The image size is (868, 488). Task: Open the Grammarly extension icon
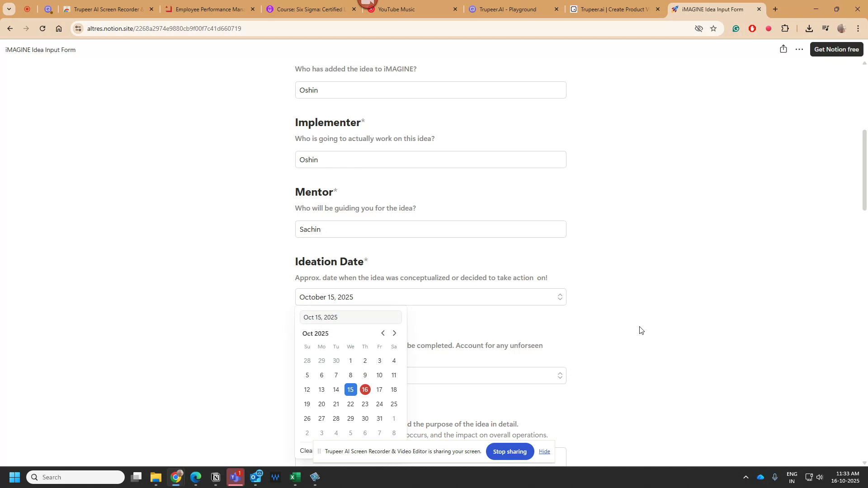pyautogui.click(x=736, y=28)
